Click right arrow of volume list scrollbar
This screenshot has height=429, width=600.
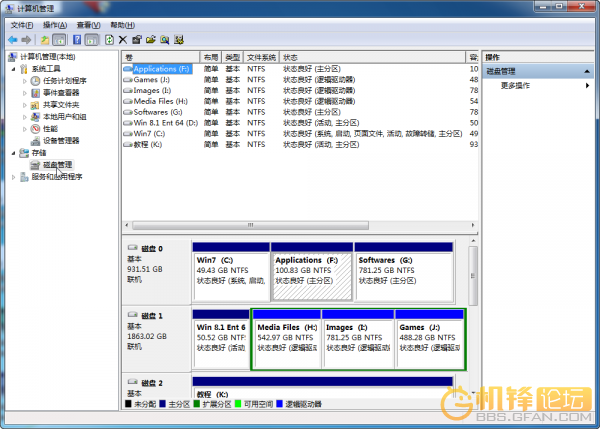[x=473, y=225]
